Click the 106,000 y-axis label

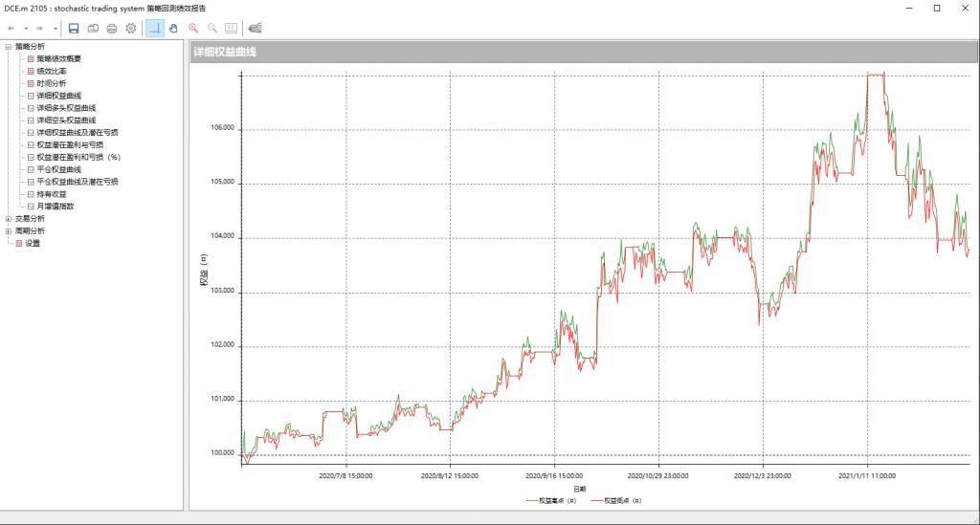pyautogui.click(x=222, y=128)
